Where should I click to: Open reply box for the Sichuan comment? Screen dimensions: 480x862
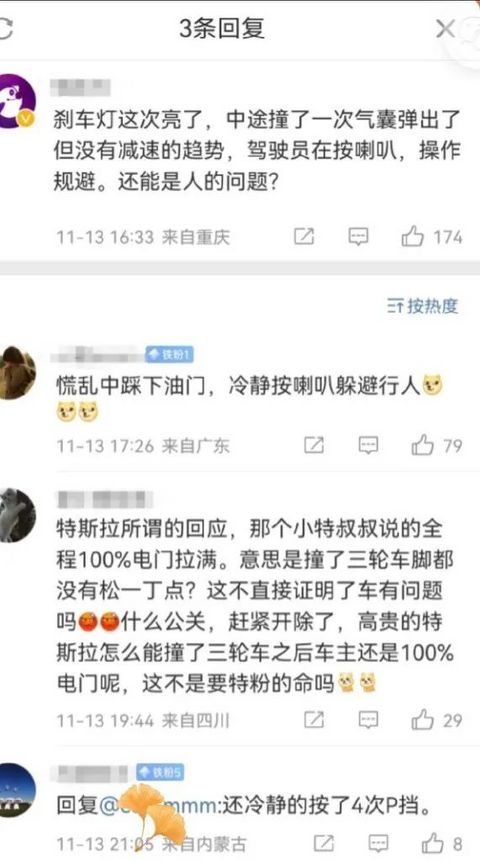point(368,720)
